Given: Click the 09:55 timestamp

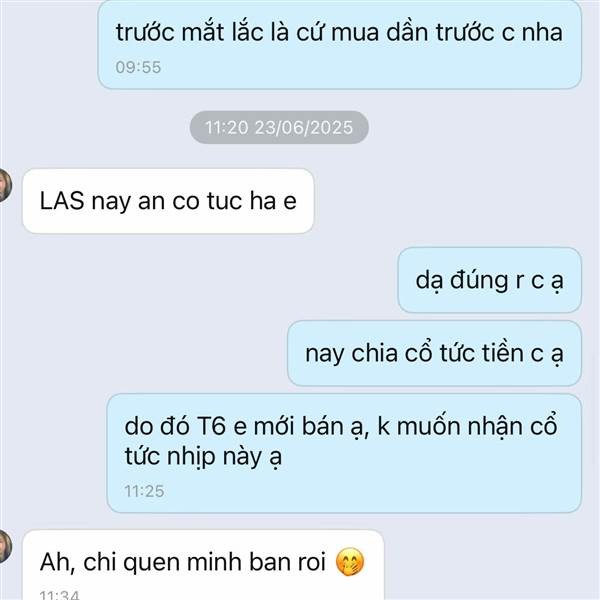Looking at the screenshot, I should (138, 67).
